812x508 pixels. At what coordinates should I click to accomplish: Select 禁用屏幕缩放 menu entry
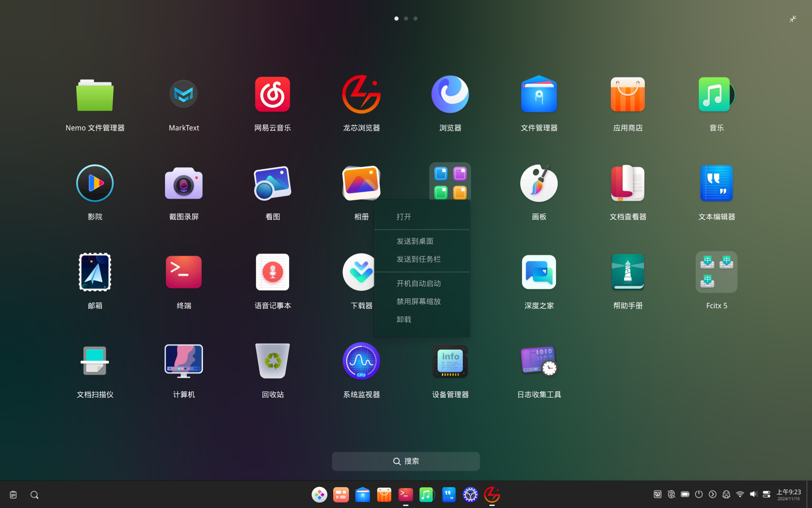click(x=422, y=301)
